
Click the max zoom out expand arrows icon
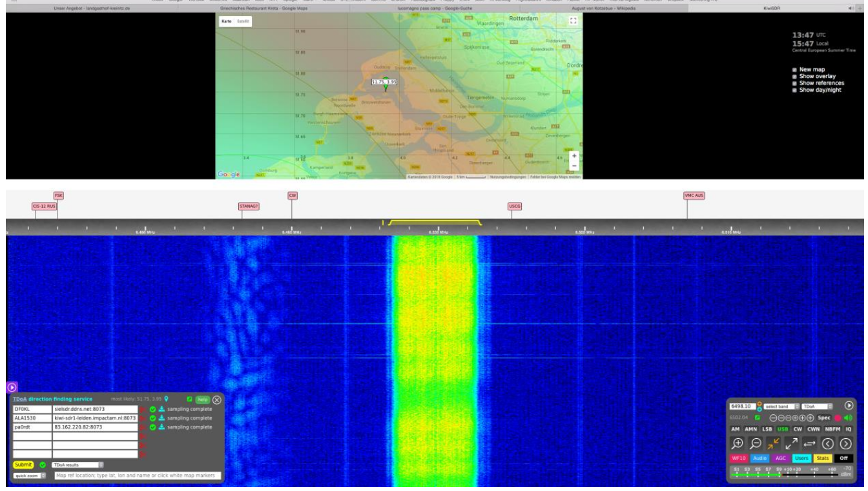coord(791,443)
